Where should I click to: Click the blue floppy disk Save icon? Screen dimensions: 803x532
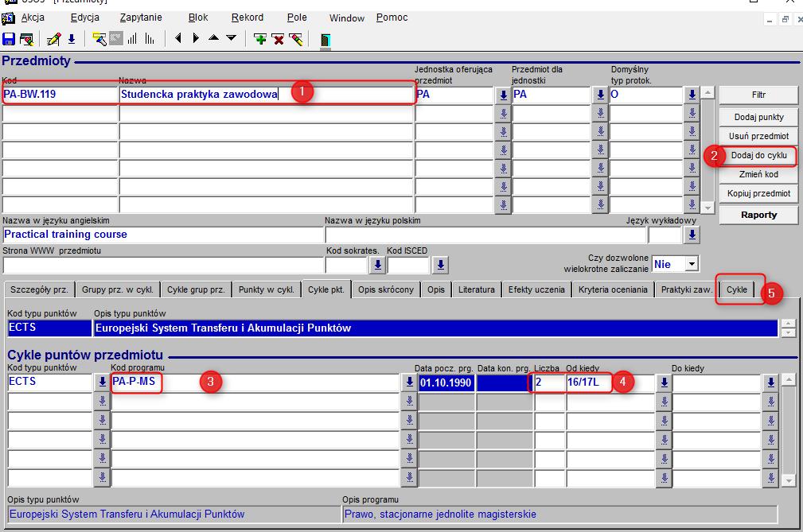9,40
